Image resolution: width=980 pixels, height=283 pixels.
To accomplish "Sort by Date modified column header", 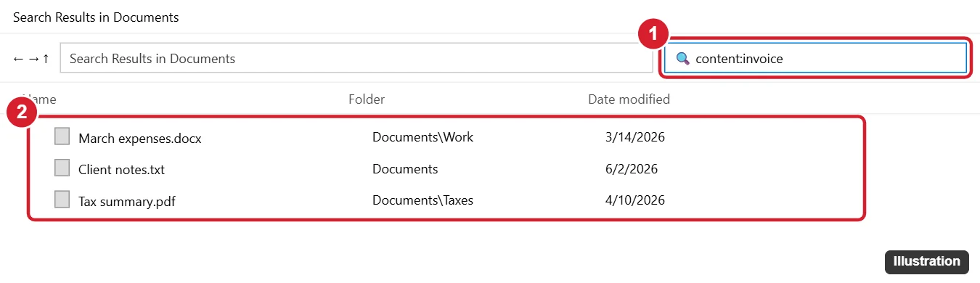I will click(629, 99).
